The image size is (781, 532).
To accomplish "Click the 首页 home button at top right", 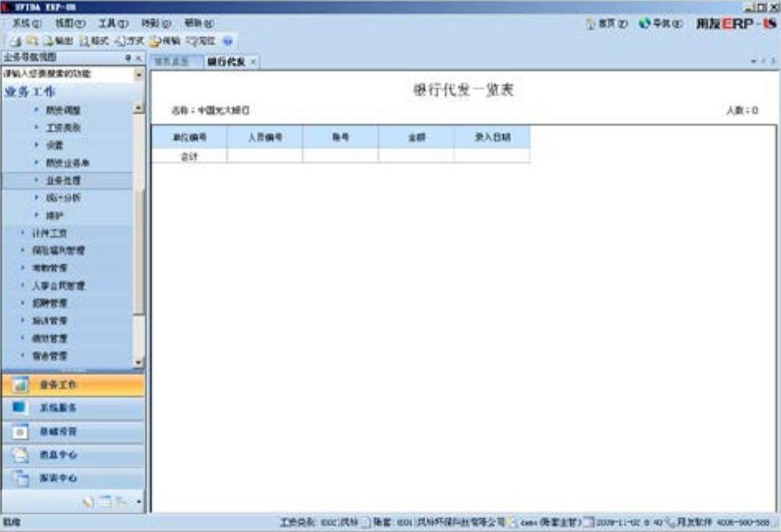I will click(x=607, y=23).
